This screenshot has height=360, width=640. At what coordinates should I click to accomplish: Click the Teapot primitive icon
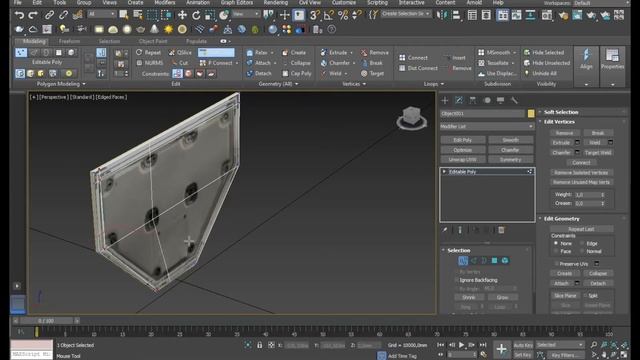[x=140, y=29]
